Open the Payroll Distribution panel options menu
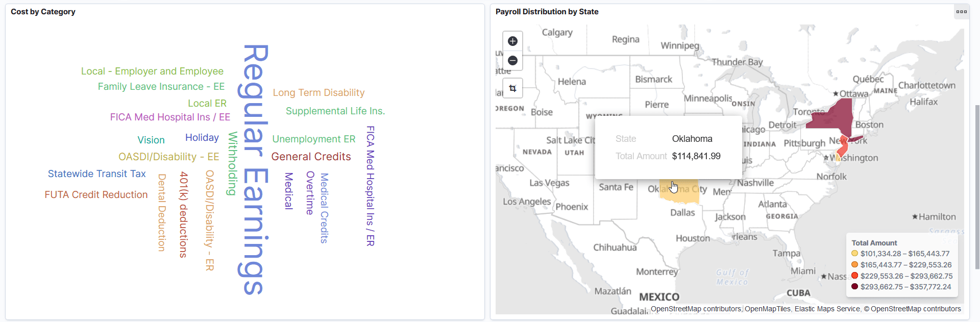 pyautogui.click(x=962, y=11)
